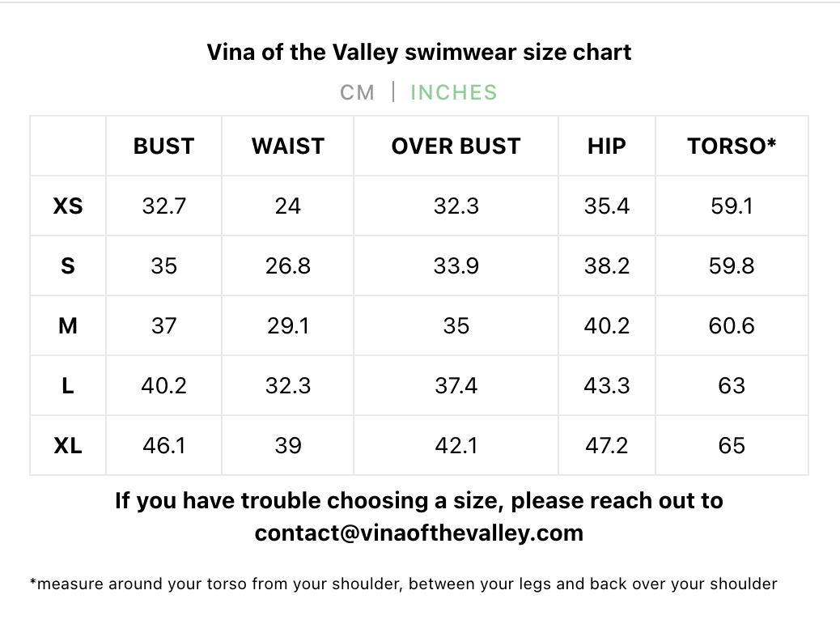The image size is (840, 620).
Task: Click the OVER BUST column header
Action: (x=456, y=146)
